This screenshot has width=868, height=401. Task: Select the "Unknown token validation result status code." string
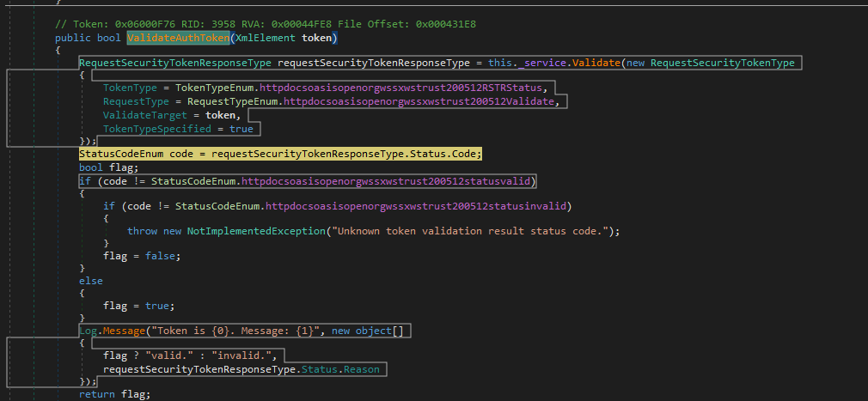point(470,231)
